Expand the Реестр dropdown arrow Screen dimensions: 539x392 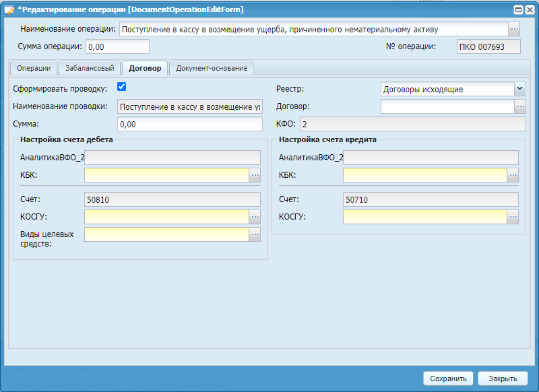tap(519, 89)
